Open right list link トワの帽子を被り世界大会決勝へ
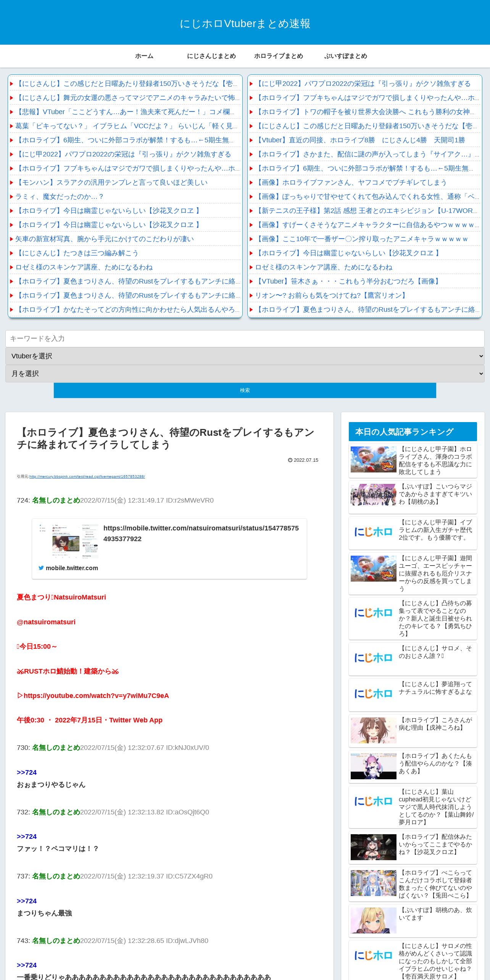Screen dimensions: 490x980 (364, 112)
